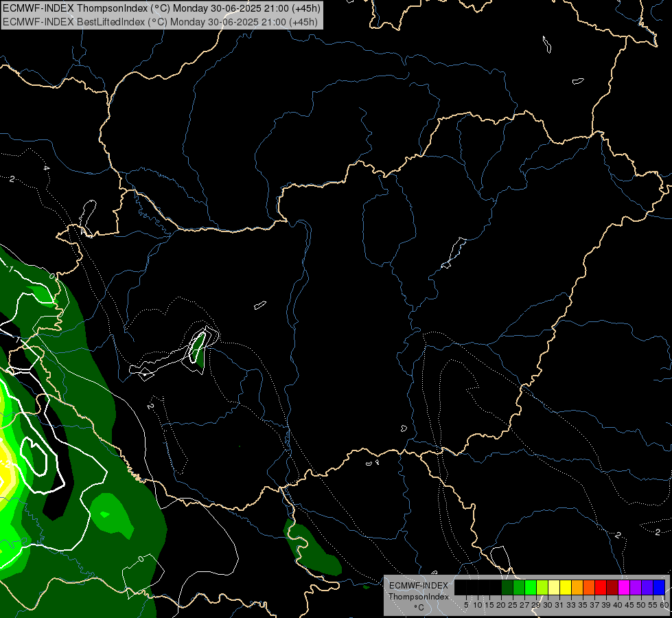The image size is (672, 618).
Task: Click the legend tick value 30
Action: point(548,605)
